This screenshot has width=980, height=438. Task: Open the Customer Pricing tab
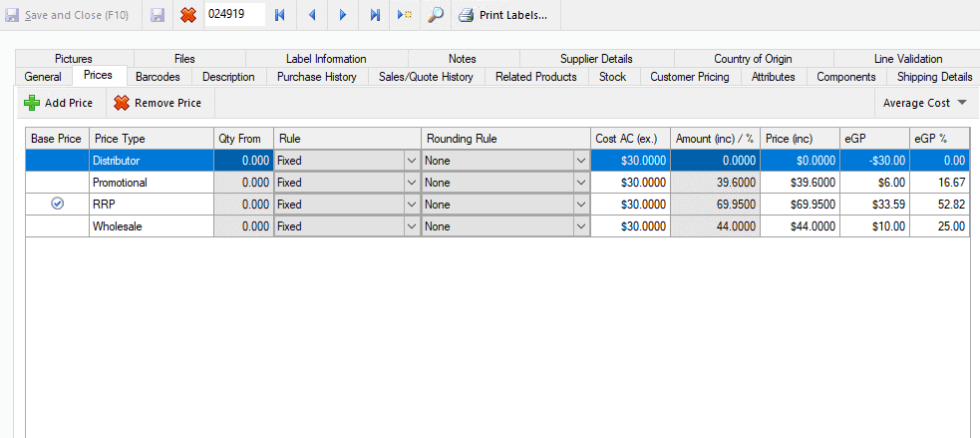click(x=690, y=77)
